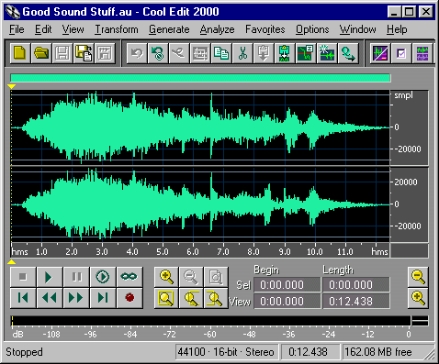The height and width of the screenshot is (364, 439).
Task: Click the grayed-out full zoom-out magnifier icon
Action: pyautogui.click(x=216, y=277)
